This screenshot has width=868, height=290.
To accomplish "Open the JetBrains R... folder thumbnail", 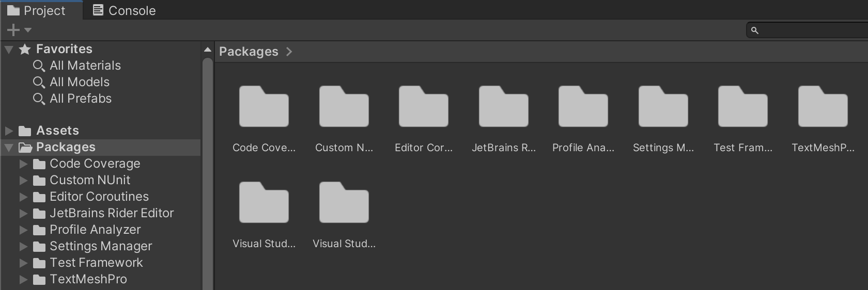I will tap(503, 107).
